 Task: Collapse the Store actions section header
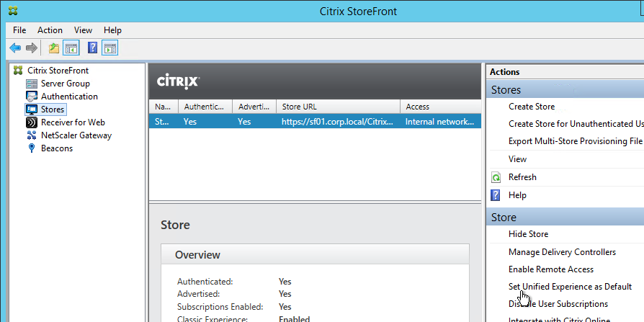point(565,217)
